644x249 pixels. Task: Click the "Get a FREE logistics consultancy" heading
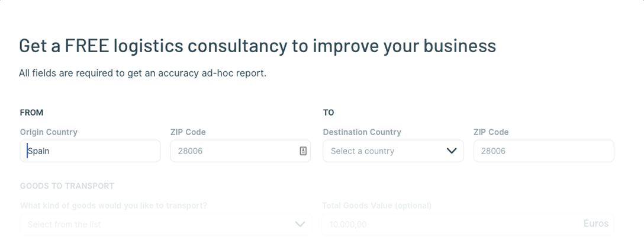(x=257, y=45)
